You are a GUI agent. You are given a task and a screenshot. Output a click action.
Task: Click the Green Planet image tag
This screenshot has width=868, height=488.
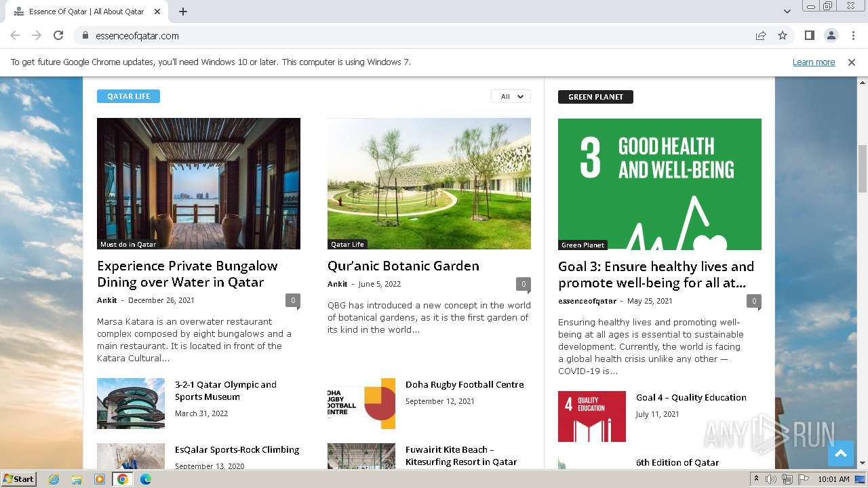pyautogui.click(x=583, y=245)
